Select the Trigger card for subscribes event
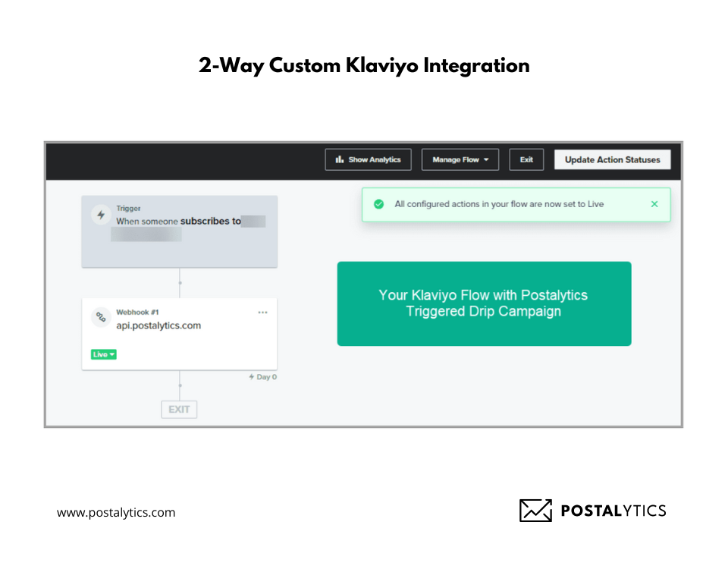The image size is (728, 569). (179, 231)
